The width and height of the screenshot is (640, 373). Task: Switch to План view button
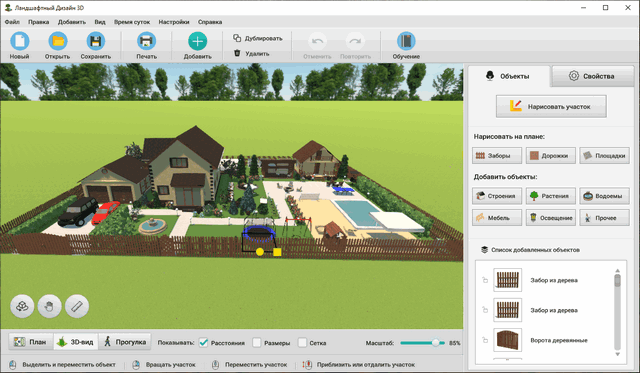click(x=31, y=342)
